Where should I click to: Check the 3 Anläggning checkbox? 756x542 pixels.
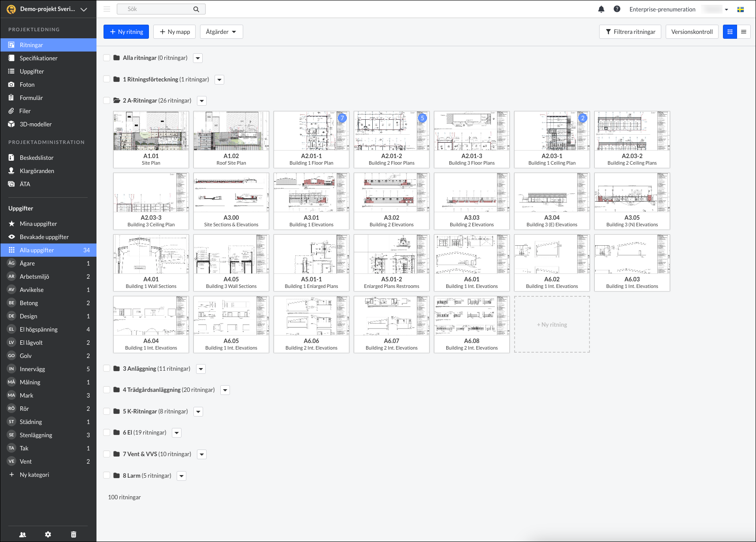(107, 369)
